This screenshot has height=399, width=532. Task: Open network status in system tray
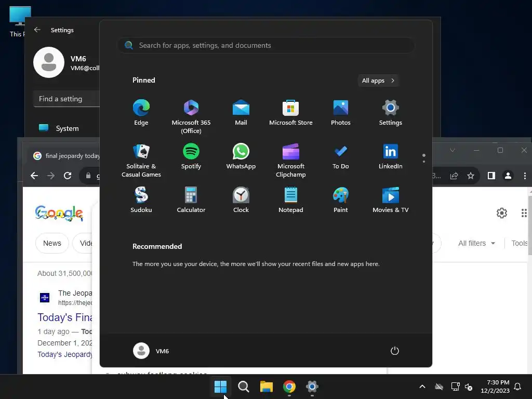pos(455,387)
